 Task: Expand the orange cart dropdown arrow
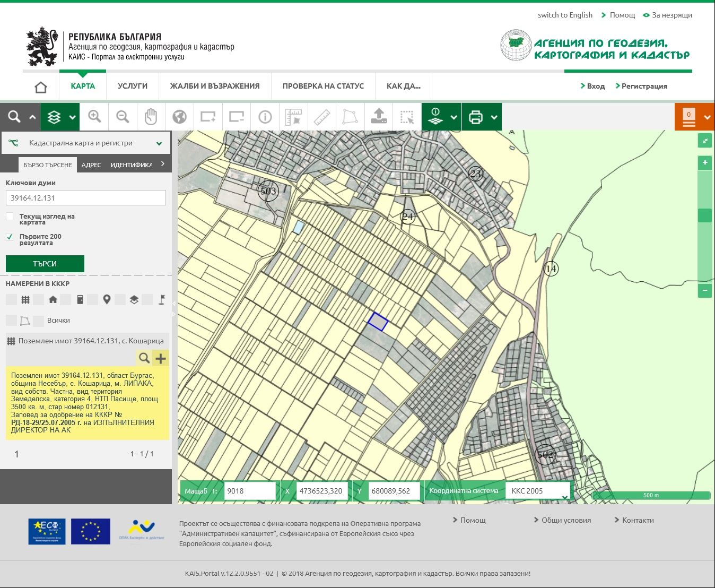pyautogui.click(x=707, y=117)
